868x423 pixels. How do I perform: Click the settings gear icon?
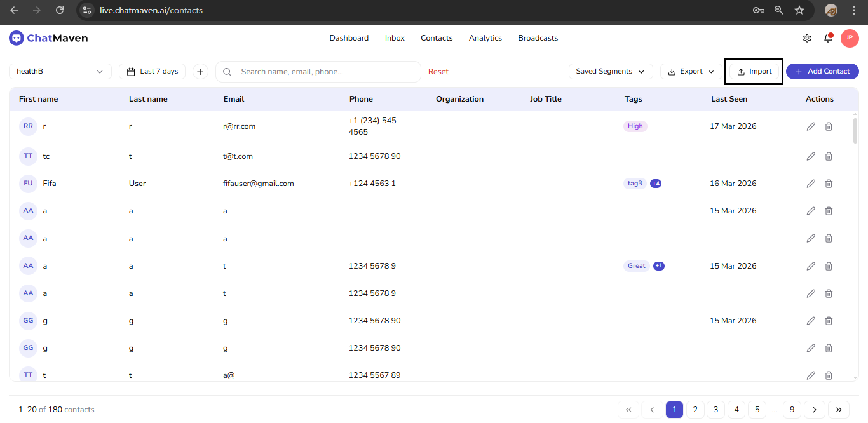pyautogui.click(x=806, y=38)
